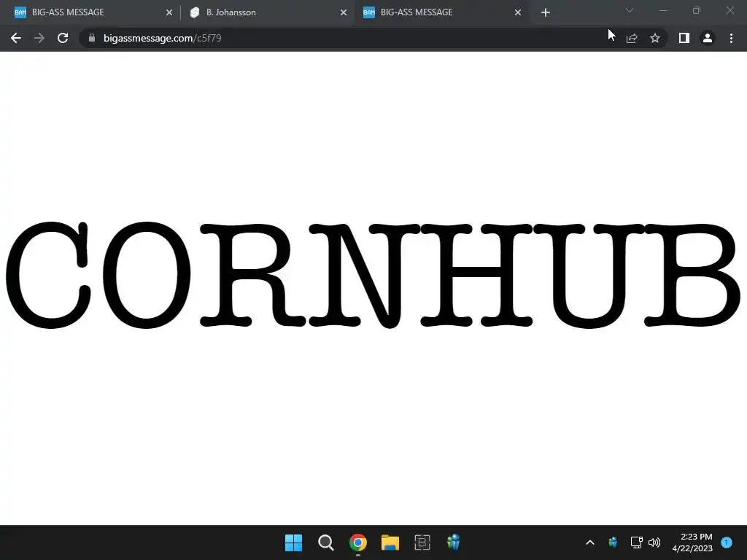Open File Explorer from the taskbar
The image size is (747, 560).
pos(390,542)
